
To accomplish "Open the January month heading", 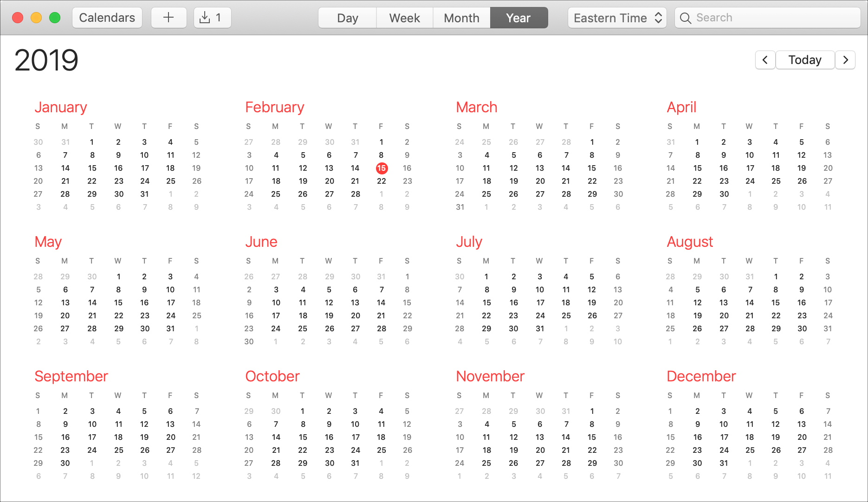I will tap(61, 107).
